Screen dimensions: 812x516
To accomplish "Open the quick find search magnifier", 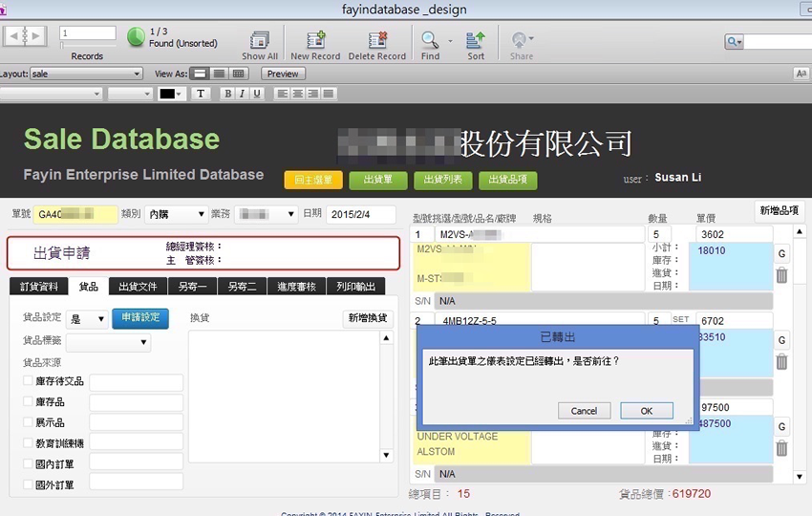I will (x=734, y=41).
